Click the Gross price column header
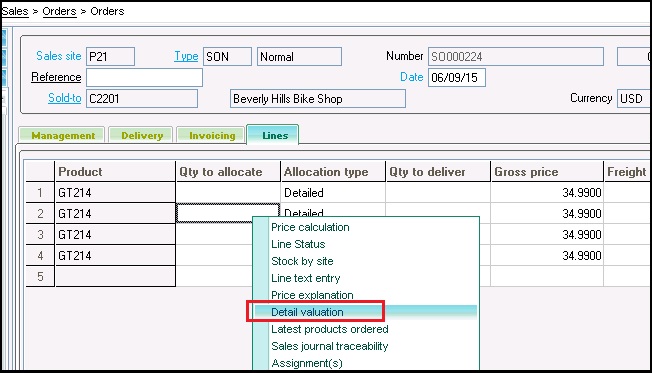The height and width of the screenshot is (373, 652). pyautogui.click(x=547, y=171)
